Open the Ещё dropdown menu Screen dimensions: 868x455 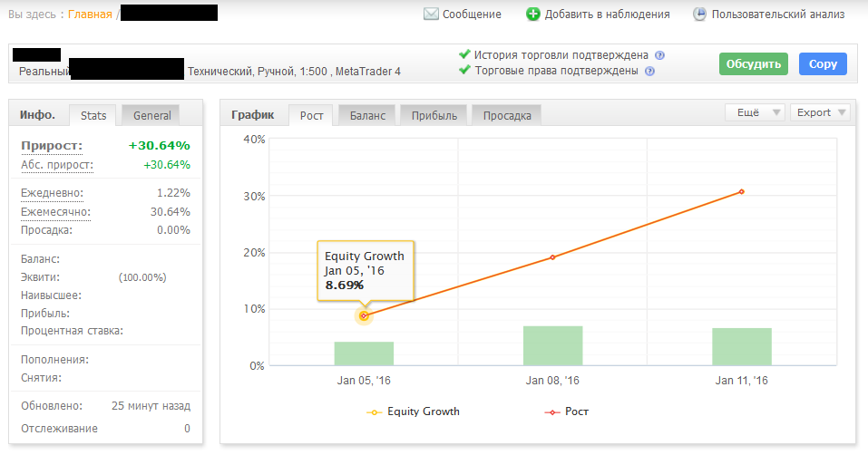(755, 112)
